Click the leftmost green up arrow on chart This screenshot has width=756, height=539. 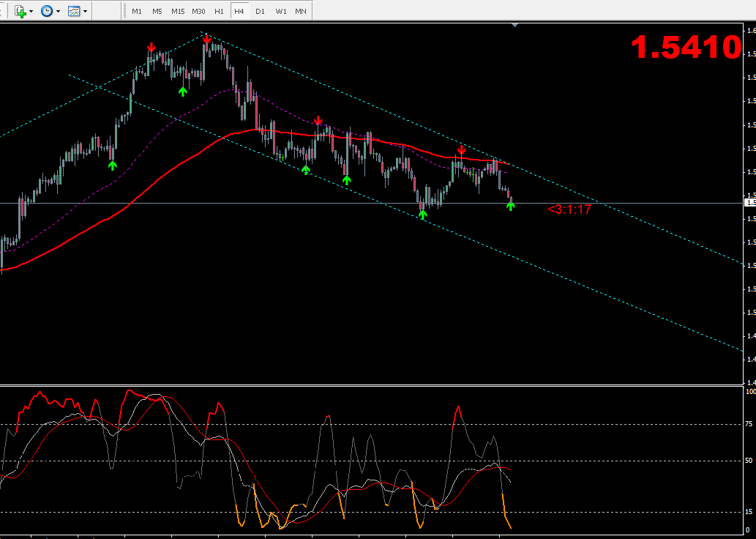[x=112, y=165]
